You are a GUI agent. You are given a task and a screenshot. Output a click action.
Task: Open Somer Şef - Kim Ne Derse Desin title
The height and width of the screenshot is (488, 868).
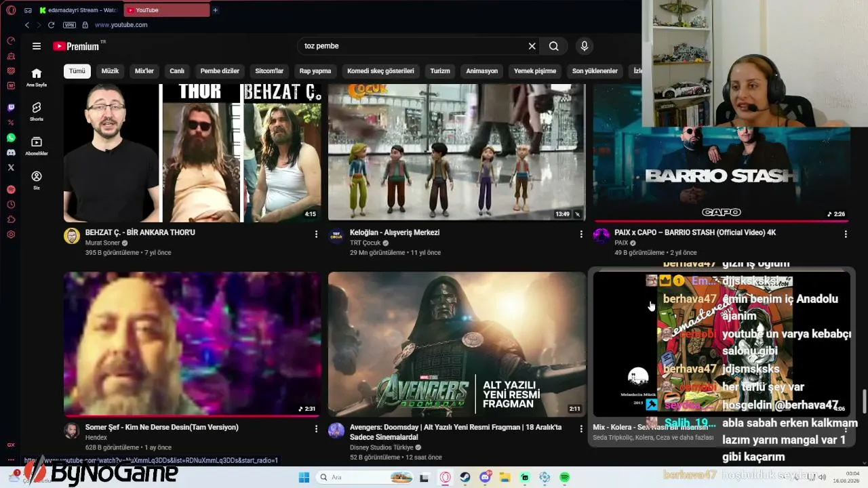click(x=162, y=428)
